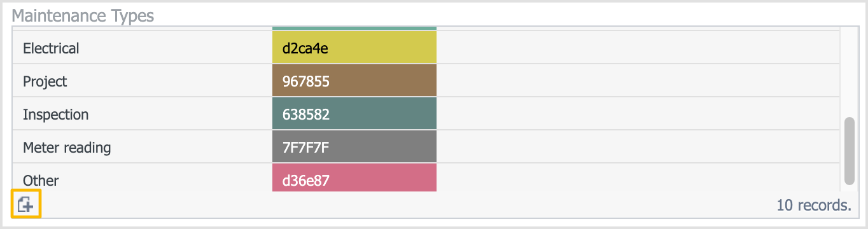This screenshot has width=868, height=229.
Task: Click the gray 7F7F7F color cell
Action: click(354, 147)
